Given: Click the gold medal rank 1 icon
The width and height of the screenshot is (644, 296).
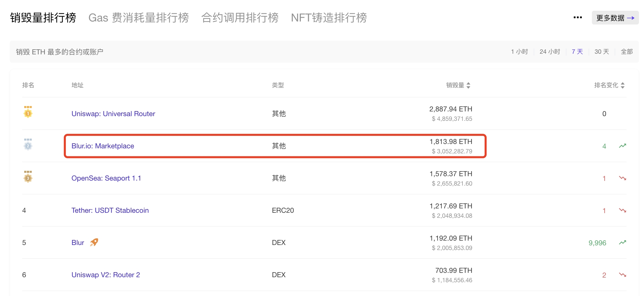Looking at the screenshot, I should [28, 112].
